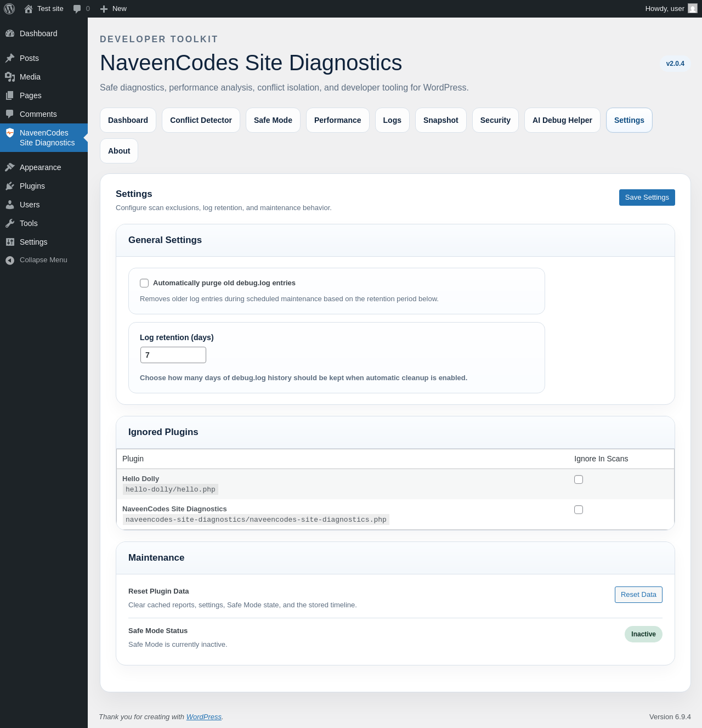The image size is (702, 728).
Task: Click the home icon beside Test site
Action: 29,9
